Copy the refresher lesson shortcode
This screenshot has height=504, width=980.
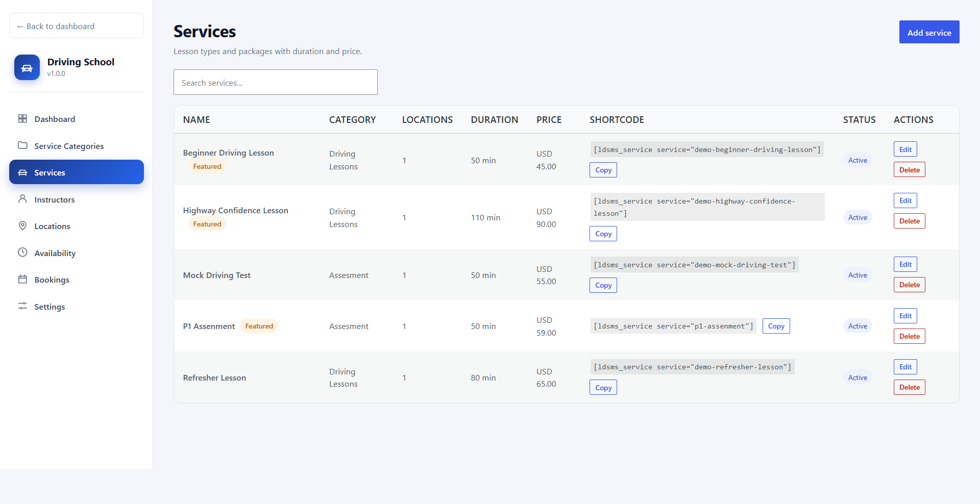coord(603,388)
